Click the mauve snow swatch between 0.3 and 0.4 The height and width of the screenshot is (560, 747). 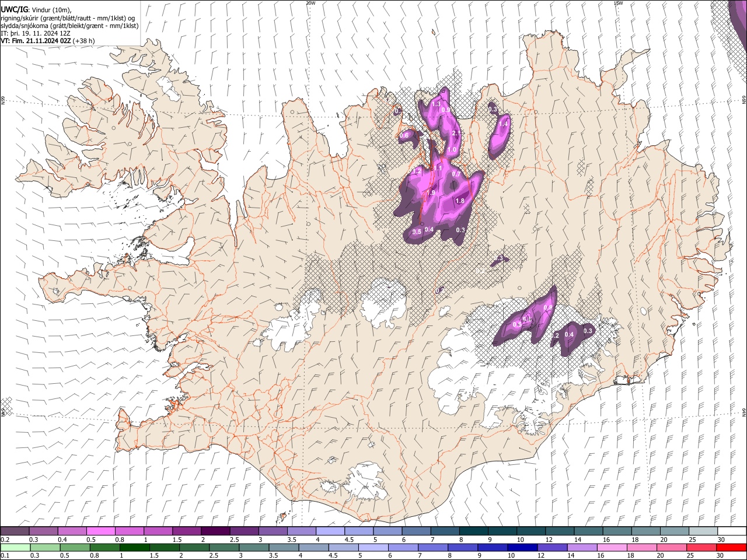click(x=43, y=531)
